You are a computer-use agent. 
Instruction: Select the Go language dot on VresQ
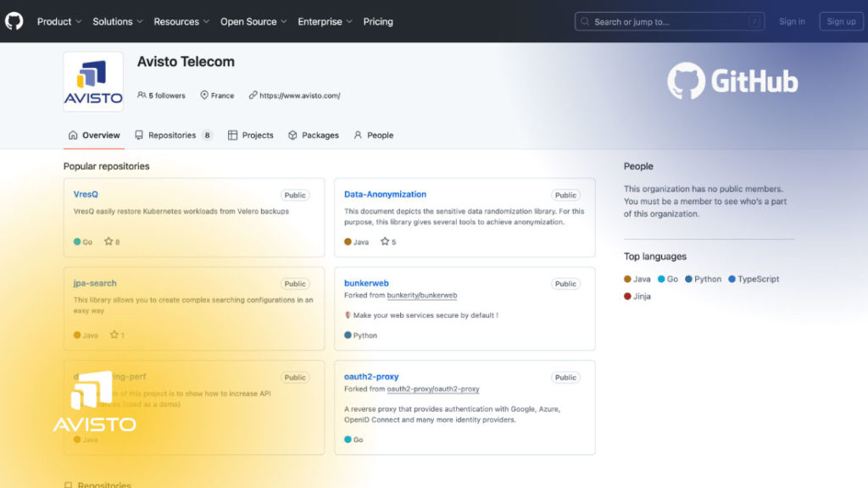point(77,241)
